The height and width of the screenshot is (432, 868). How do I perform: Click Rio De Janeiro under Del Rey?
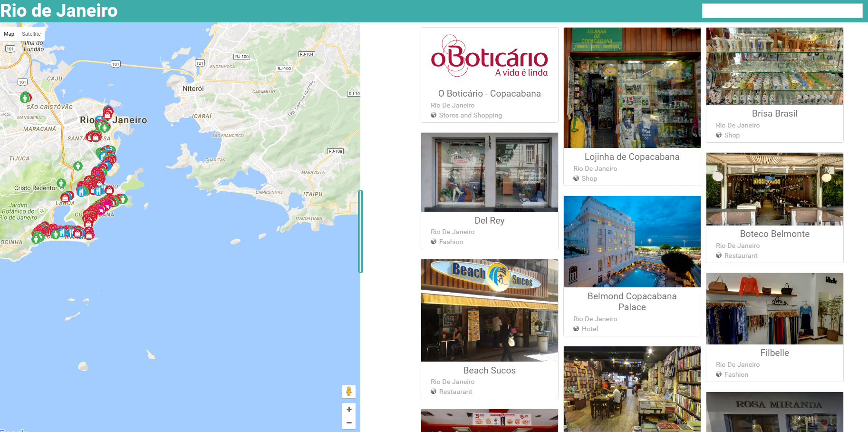point(453,232)
